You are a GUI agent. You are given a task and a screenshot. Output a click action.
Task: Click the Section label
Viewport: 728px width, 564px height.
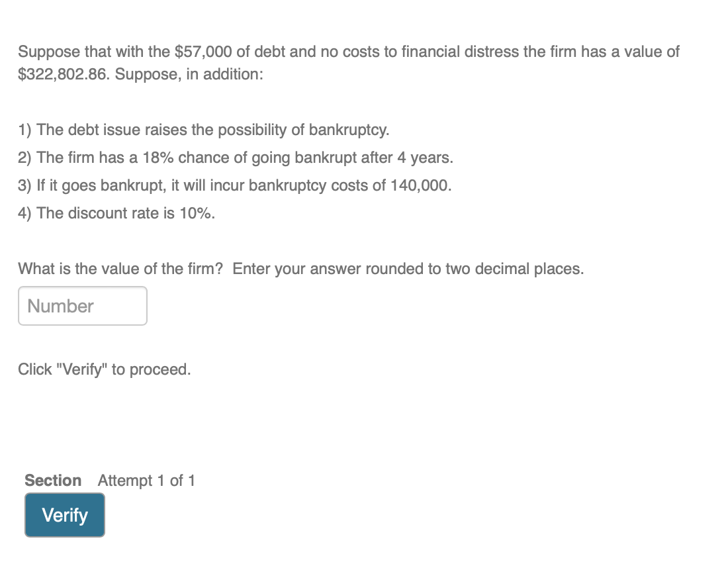point(53,481)
